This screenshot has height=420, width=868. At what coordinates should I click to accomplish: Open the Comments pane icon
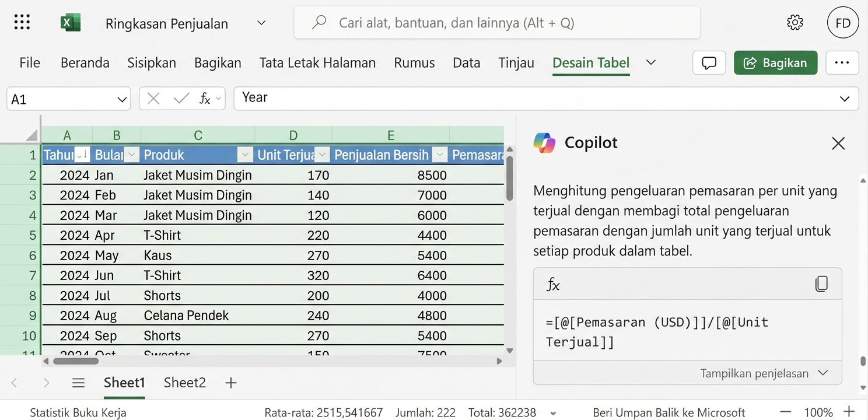pyautogui.click(x=709, y=63)
